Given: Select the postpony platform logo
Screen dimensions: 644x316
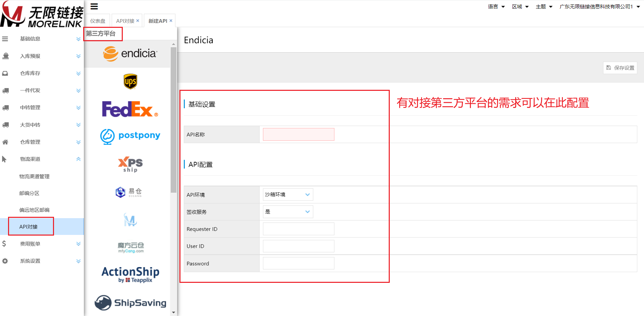Looking at the screenshot, I should point(130,136).
